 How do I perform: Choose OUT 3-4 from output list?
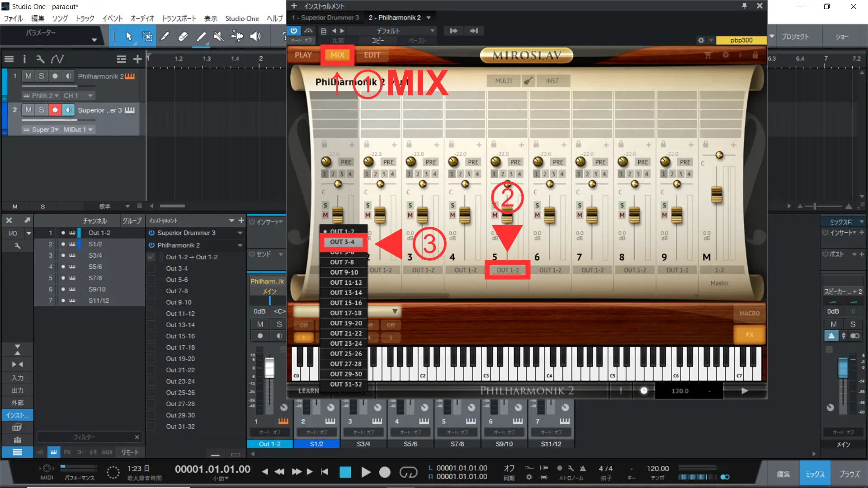pyautogui.click(x=342, y=242)
